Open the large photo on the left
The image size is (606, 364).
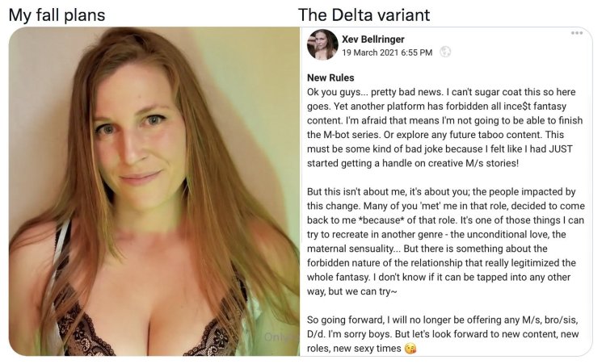point(154,191)
